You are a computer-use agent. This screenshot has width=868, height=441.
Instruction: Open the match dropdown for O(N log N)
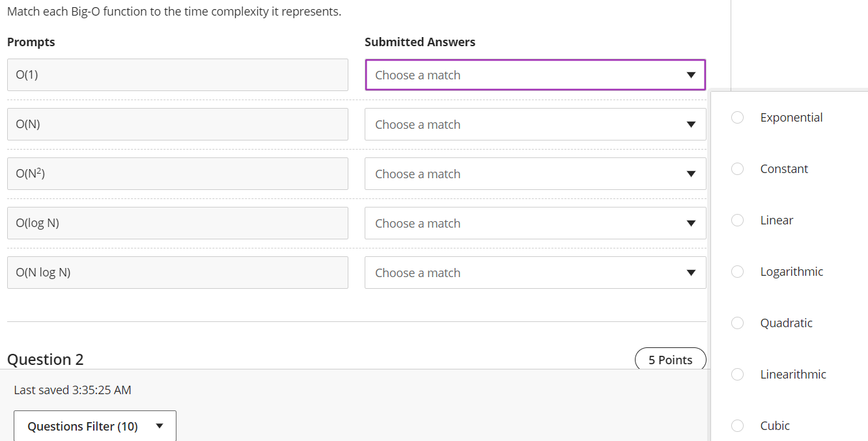pos(535,273)
